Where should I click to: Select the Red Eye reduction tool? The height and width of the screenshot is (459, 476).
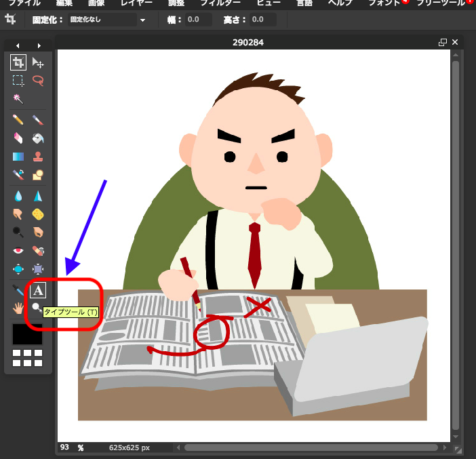[x=18, y=251]
